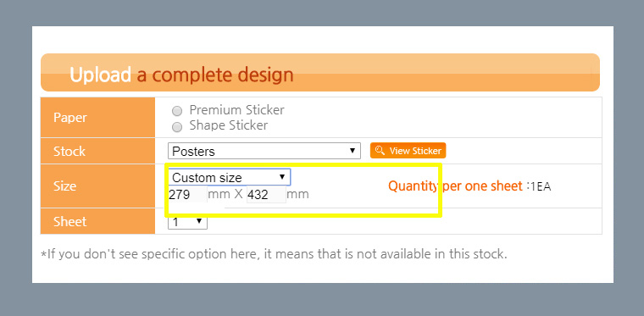The height and width of the screenshot is (316, 644).
Task: Open the Custom size dropdown
Action: coord(229,177)
